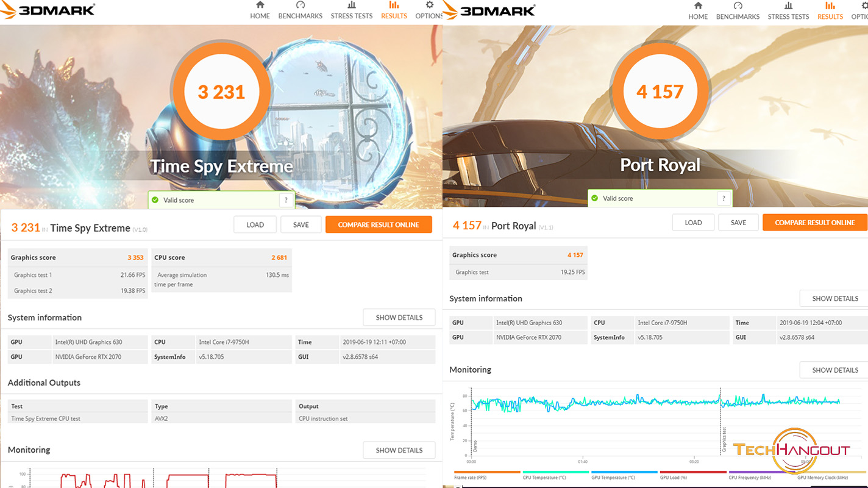Show Monitoring details for Port Royal
Viewport: 868px width, 488px height.
click(x=834, y=370)
